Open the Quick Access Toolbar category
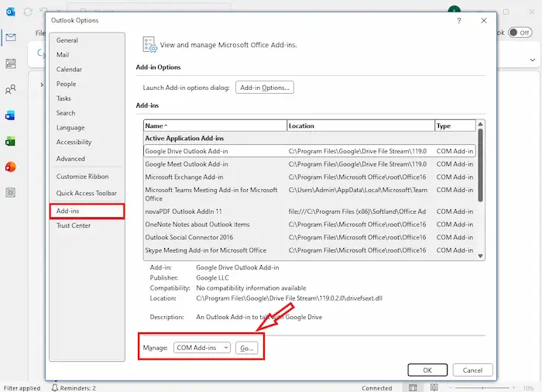Screen dimensions: 542x392 click(x=87, y=193)
